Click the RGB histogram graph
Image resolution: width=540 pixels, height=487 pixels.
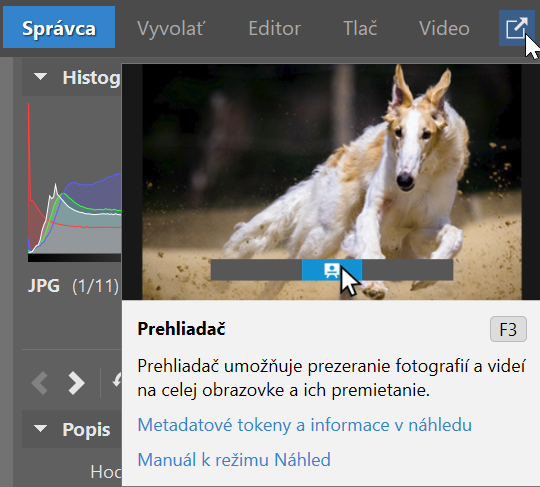tap(74, 178)
